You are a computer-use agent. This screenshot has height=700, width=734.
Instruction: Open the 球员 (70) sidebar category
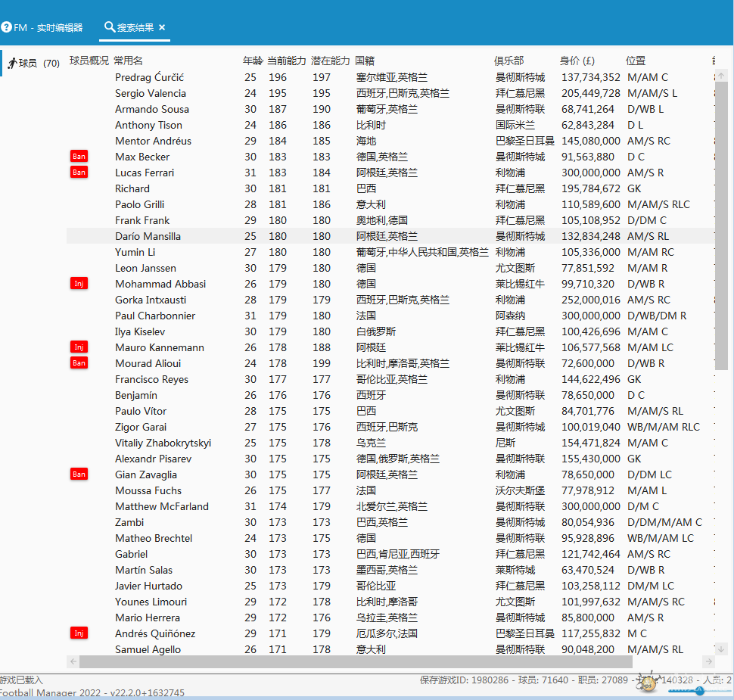(x=34, y=63)
